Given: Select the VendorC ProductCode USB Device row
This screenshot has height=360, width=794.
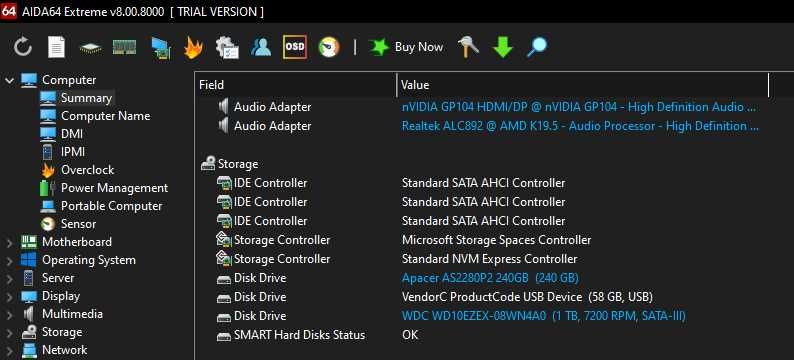Looking at the screenshot, I should click(x=527, y=297).
